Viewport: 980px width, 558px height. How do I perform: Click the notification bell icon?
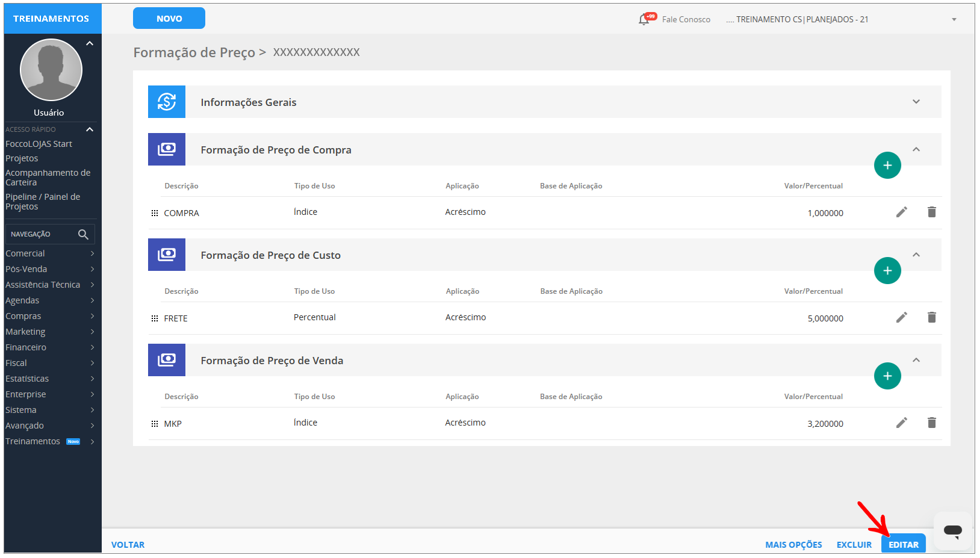coord(644,19)
